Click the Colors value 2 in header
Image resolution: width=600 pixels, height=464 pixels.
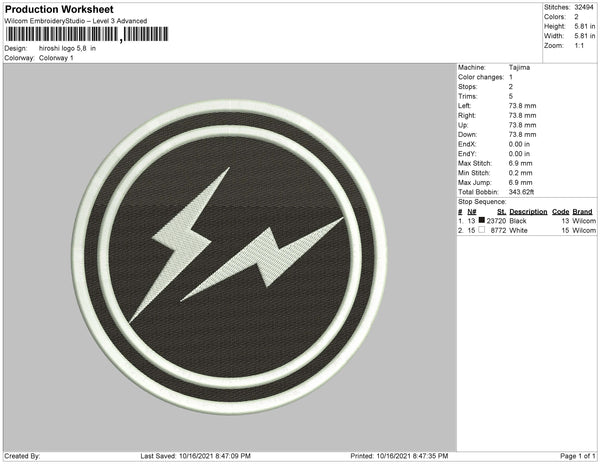[576, 17]
